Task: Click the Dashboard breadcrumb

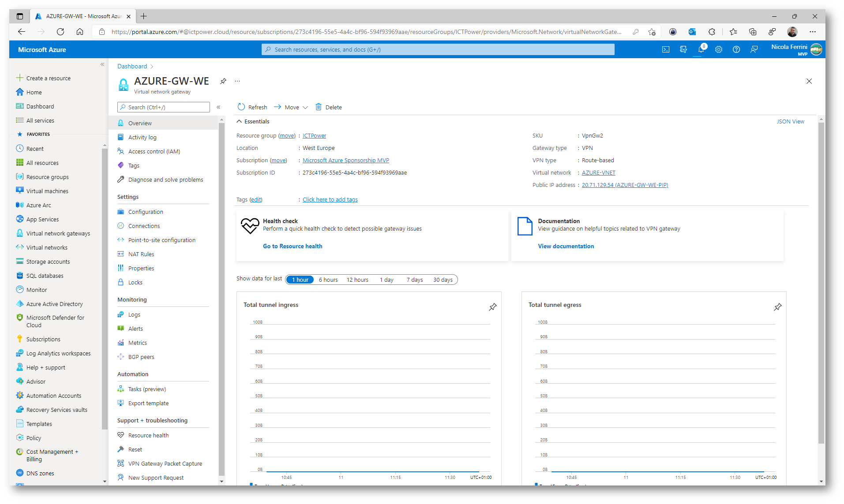Action: [x=132, y=66]
